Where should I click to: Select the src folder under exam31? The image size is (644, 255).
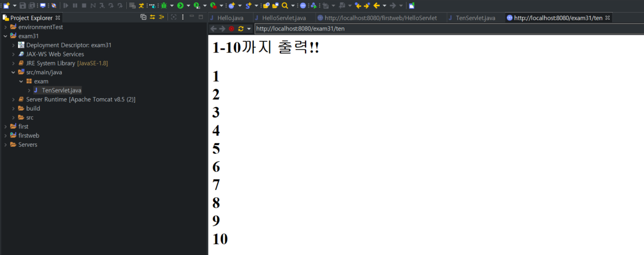coord(30,117)
